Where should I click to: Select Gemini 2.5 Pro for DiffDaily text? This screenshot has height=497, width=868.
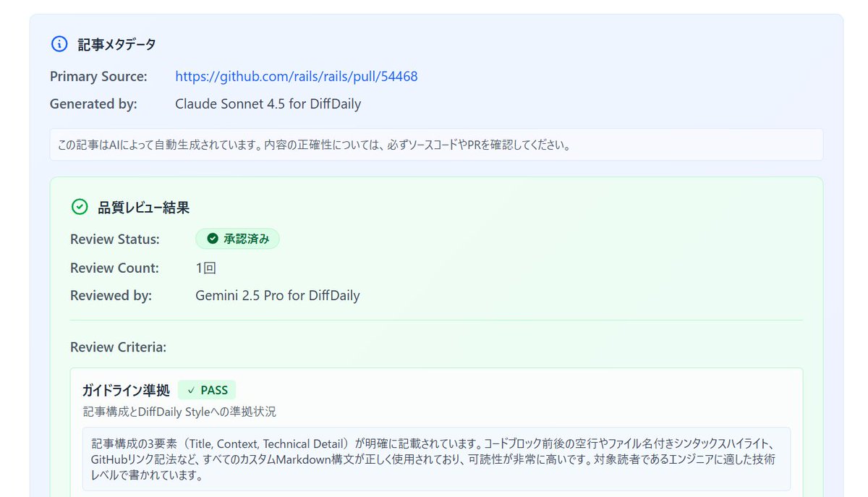pos(278,295)
